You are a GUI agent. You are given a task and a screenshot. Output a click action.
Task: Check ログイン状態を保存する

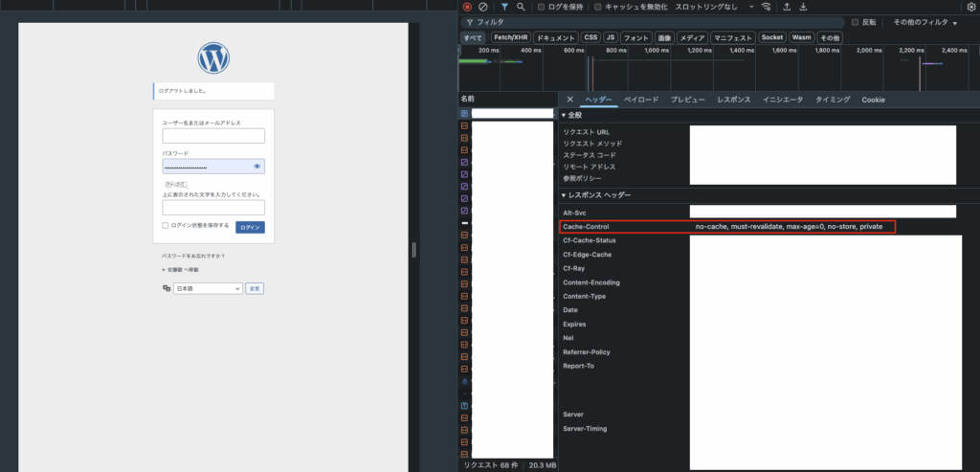166,226
